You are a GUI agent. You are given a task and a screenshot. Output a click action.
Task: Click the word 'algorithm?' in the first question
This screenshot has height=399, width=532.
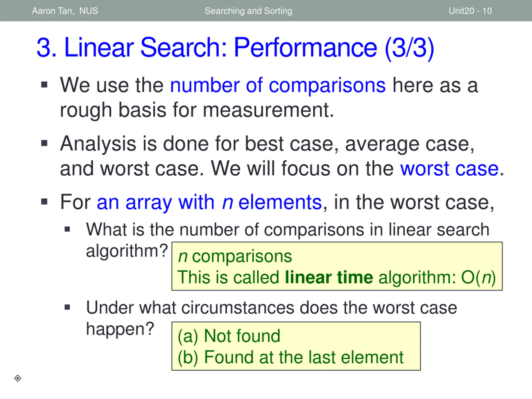[127, 251]
